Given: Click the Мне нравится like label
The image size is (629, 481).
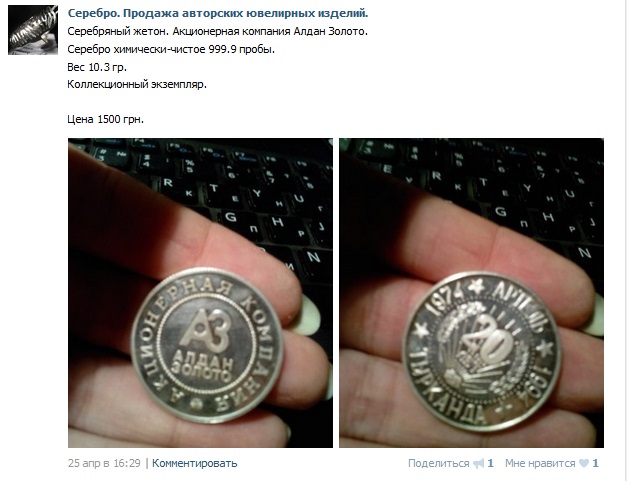Looking at the screenshot, I should pyautogui.click(x=540, y=463).
